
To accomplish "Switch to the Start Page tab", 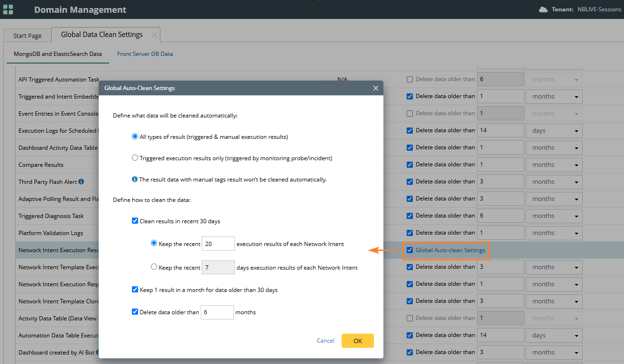I will (28, 36).
